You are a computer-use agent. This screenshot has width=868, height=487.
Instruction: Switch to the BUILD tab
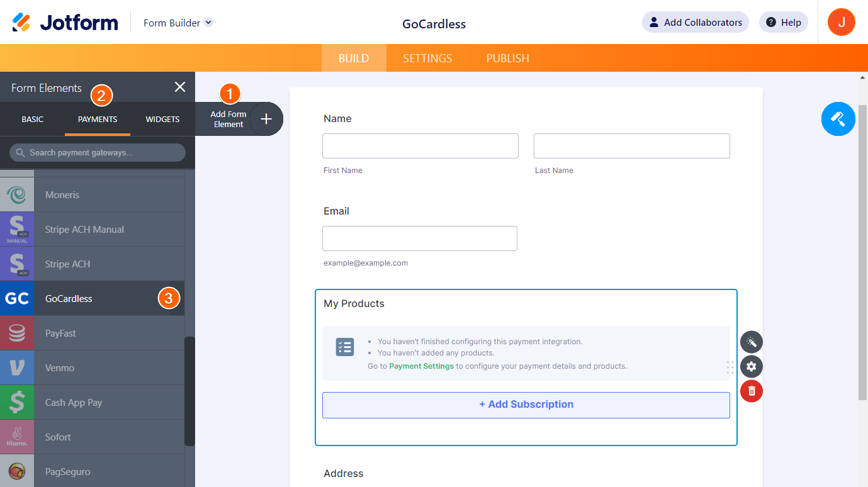click(354, 58)
